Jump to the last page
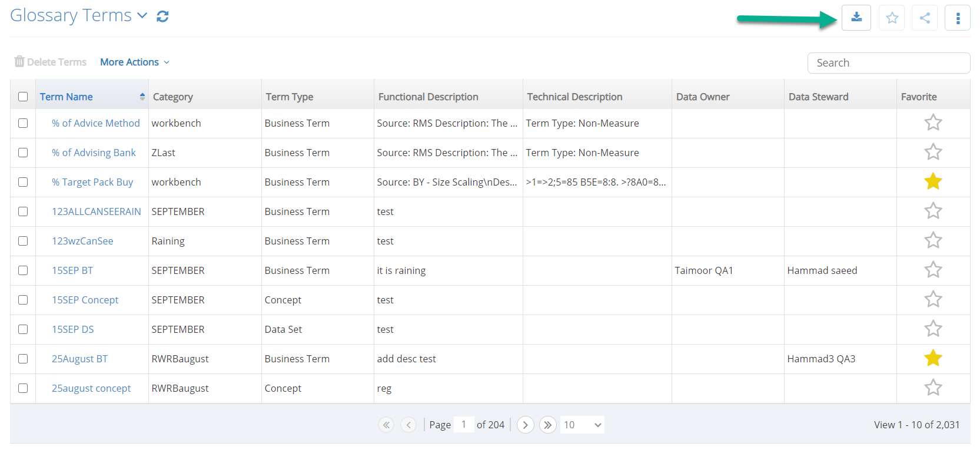 548,425
